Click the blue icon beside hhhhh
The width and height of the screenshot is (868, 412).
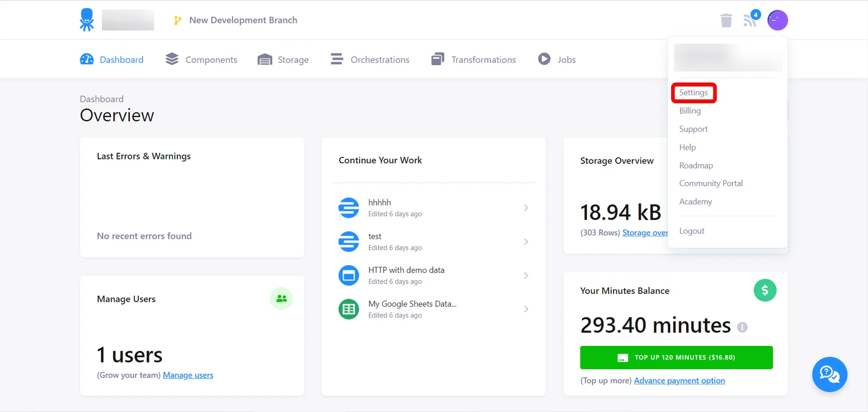click(x=349, y=208)
